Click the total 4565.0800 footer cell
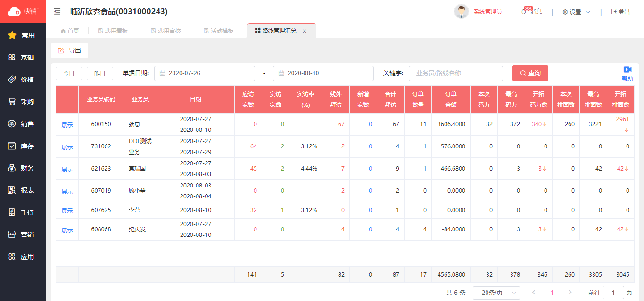The height and width of the screenshot is (301, 644). point(451,274)
